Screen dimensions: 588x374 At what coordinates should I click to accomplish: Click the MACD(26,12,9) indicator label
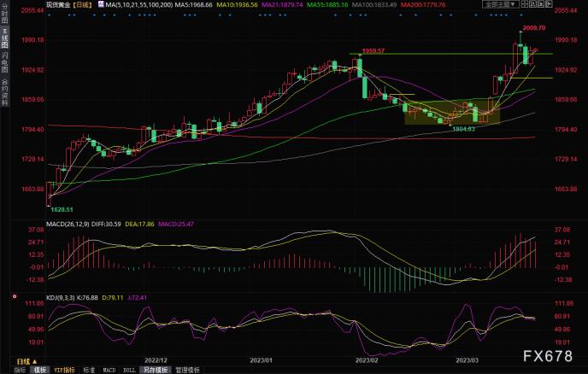point(68,224)
